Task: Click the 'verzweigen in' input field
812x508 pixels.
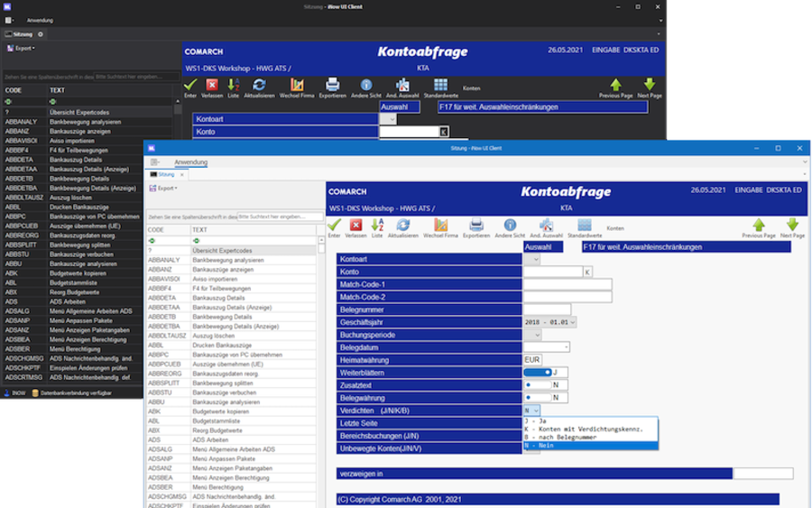Action: coord(763,474)
